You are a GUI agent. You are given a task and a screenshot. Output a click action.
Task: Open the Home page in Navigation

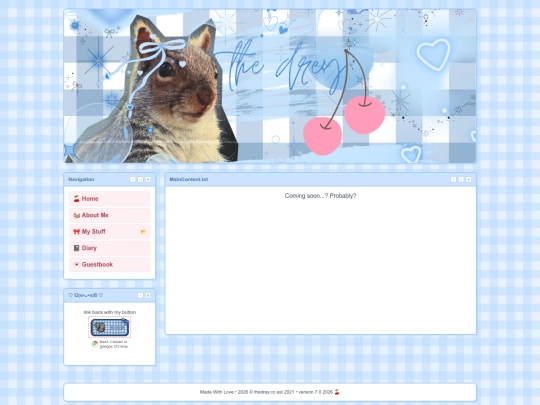(110, 199)
